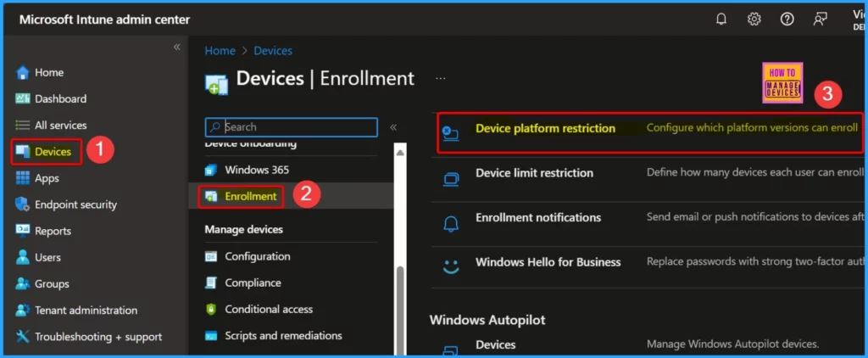Click the scroll up arrow in menu
This screenshot has width=868, height=358.
[400, 153]
